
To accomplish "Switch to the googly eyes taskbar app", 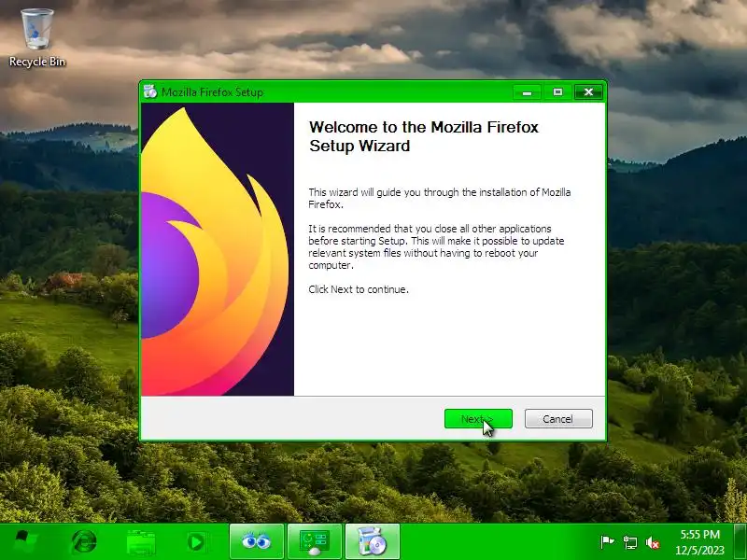I will 256,541.
